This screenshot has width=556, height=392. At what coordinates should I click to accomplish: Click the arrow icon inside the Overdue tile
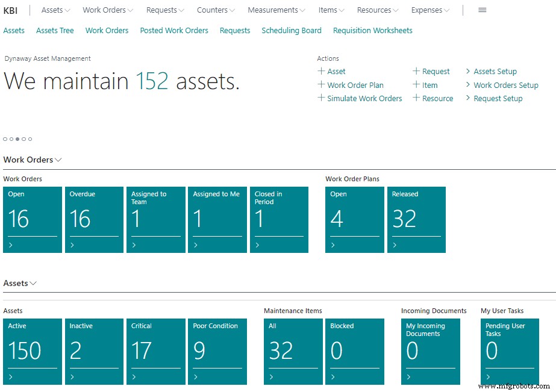tap(72, 246)
